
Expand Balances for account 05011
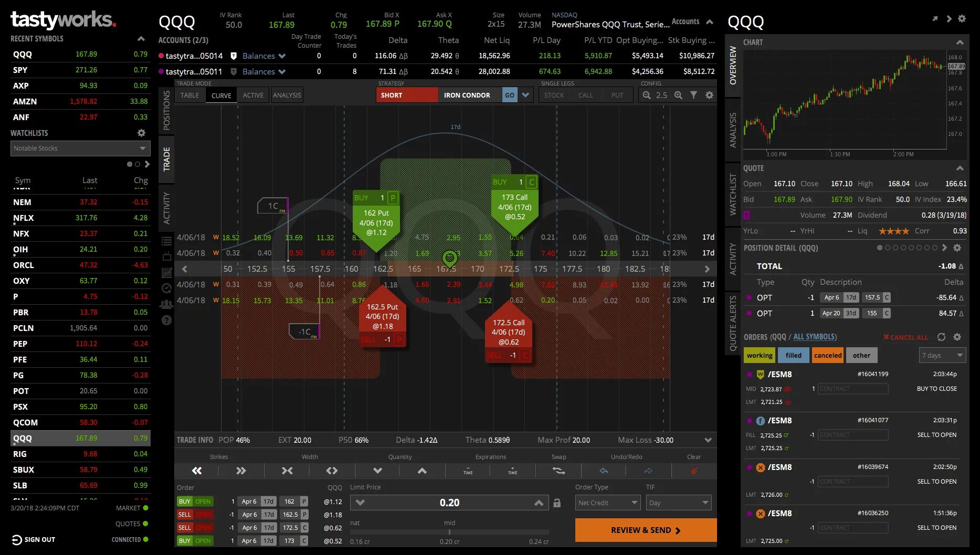pyautogui.click(x=264, y=71)
